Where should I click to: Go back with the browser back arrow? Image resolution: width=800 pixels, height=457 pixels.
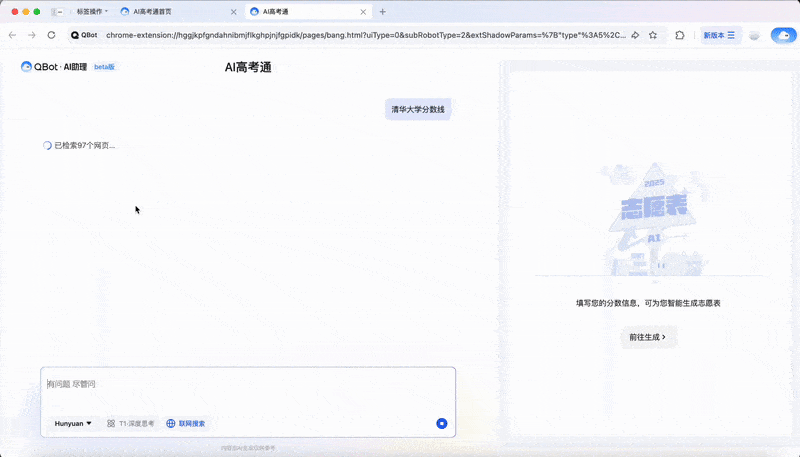[x=13, y=35]
